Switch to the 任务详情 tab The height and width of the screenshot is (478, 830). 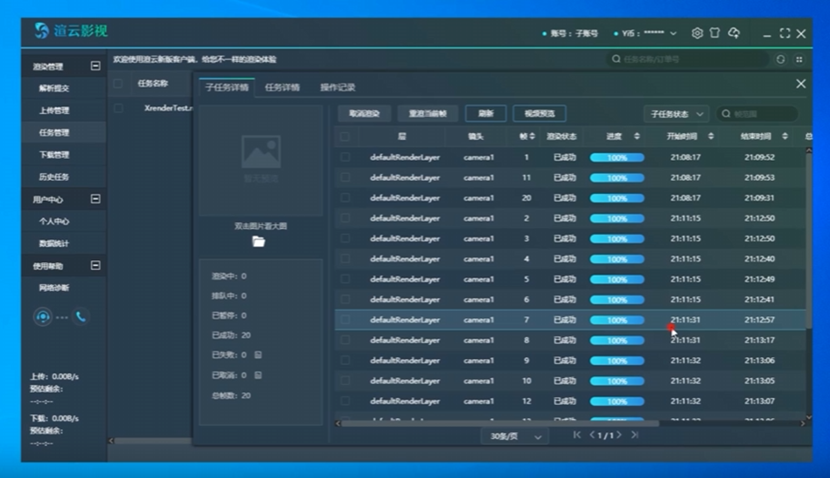pyautogui.click(x=282, y=87)
